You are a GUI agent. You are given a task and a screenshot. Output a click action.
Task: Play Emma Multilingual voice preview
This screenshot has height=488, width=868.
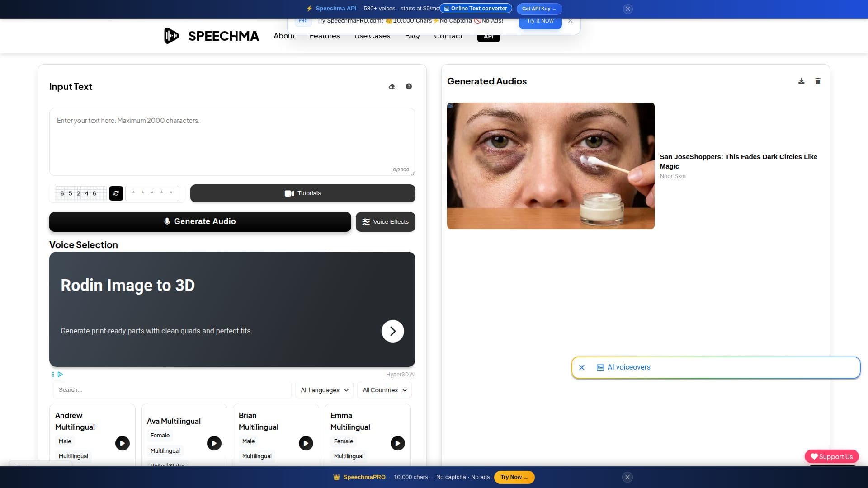tap(398, 443)
